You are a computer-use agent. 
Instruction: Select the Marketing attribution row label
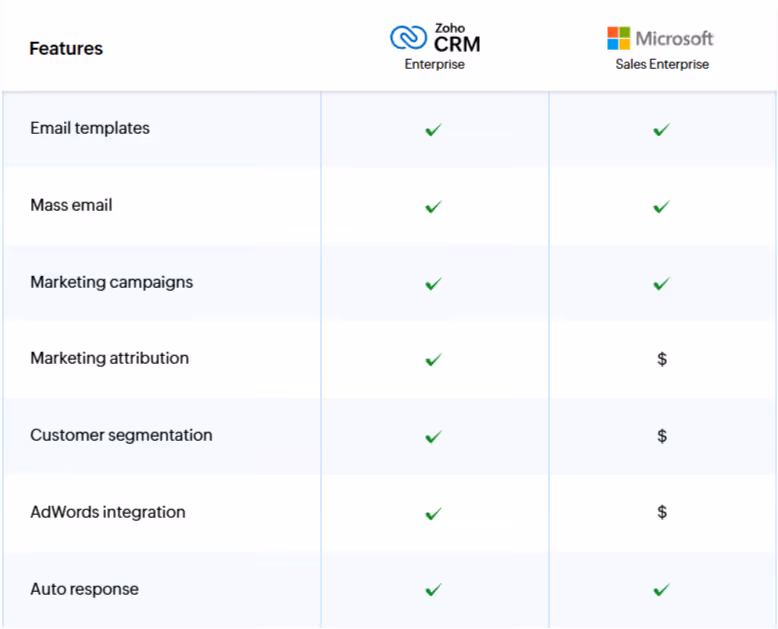[110, 358]
